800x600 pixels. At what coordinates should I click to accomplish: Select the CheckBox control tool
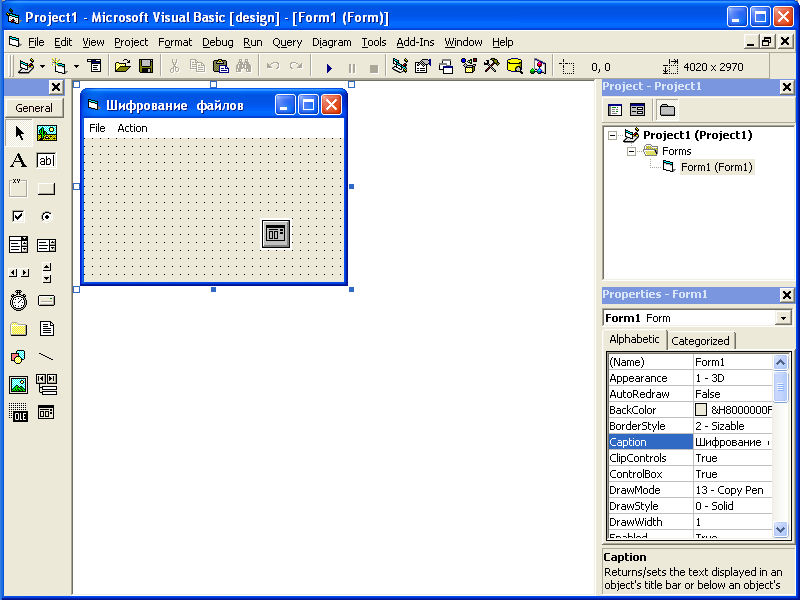tap(19, 216)
